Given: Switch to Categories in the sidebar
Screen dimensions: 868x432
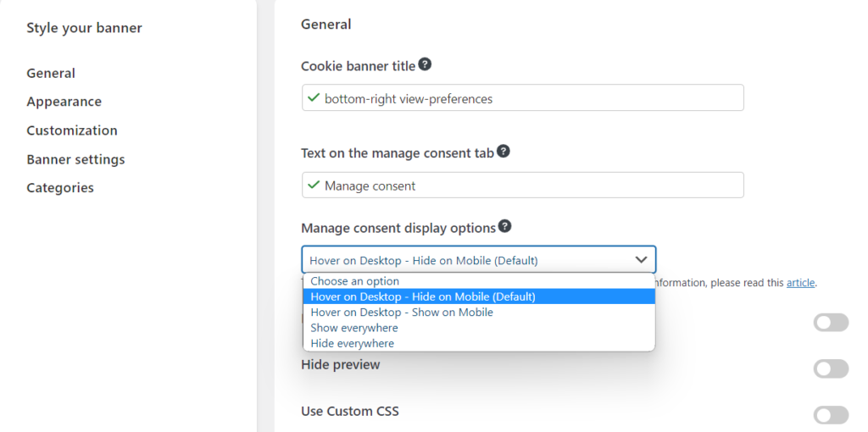Looking at the screenshot, I should tap(59, 188).
